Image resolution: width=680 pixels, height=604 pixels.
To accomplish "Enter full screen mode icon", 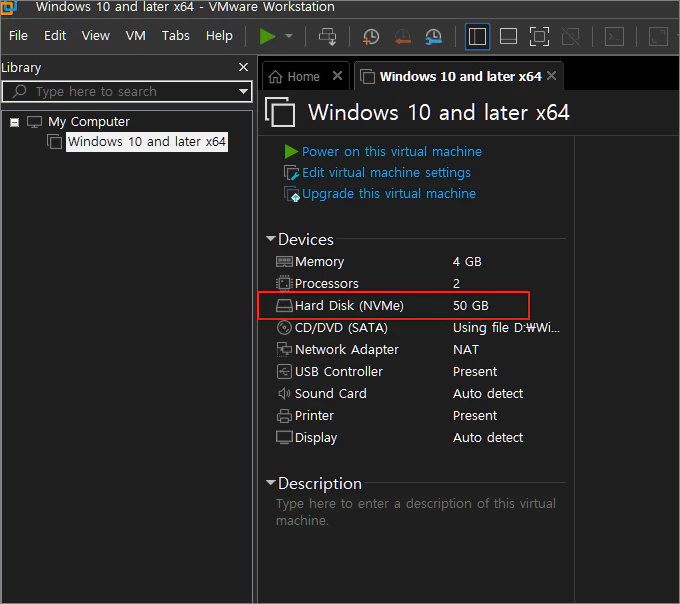I will pos(539,36).
